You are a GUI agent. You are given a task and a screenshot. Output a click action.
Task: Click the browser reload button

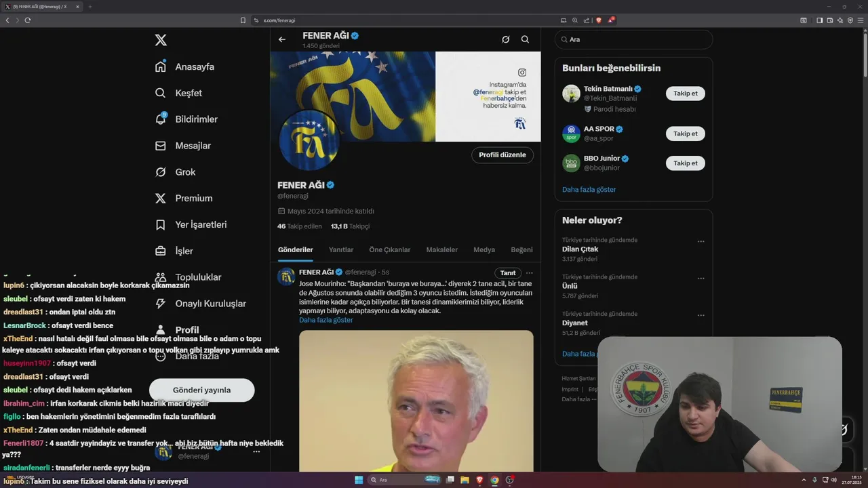click(28, 20)
